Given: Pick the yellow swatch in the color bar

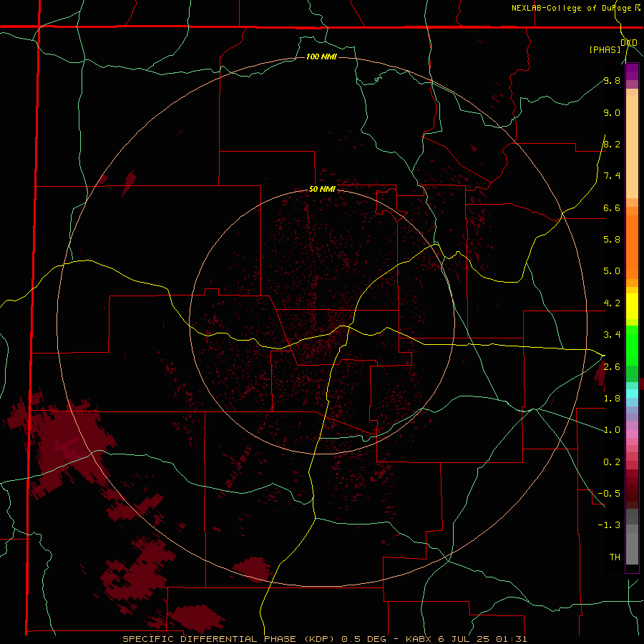Looking at the screenshot, I should 632,306.
